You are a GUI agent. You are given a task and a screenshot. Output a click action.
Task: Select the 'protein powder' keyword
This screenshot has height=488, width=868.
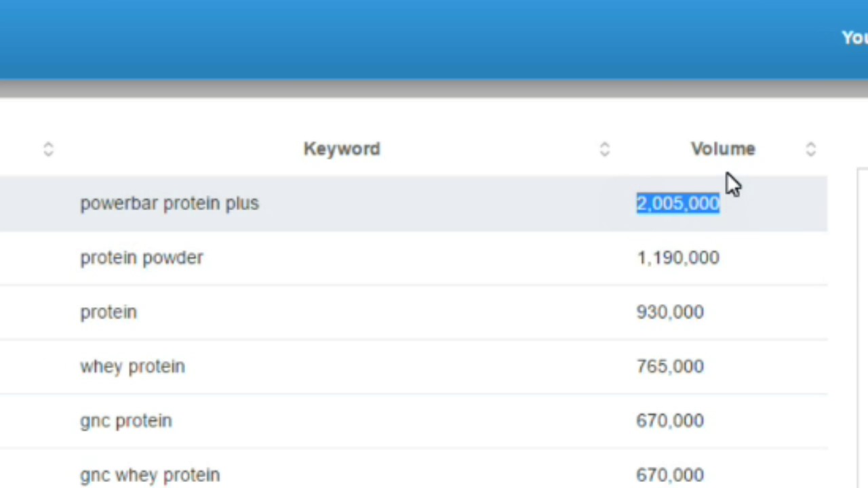[142, 258]
